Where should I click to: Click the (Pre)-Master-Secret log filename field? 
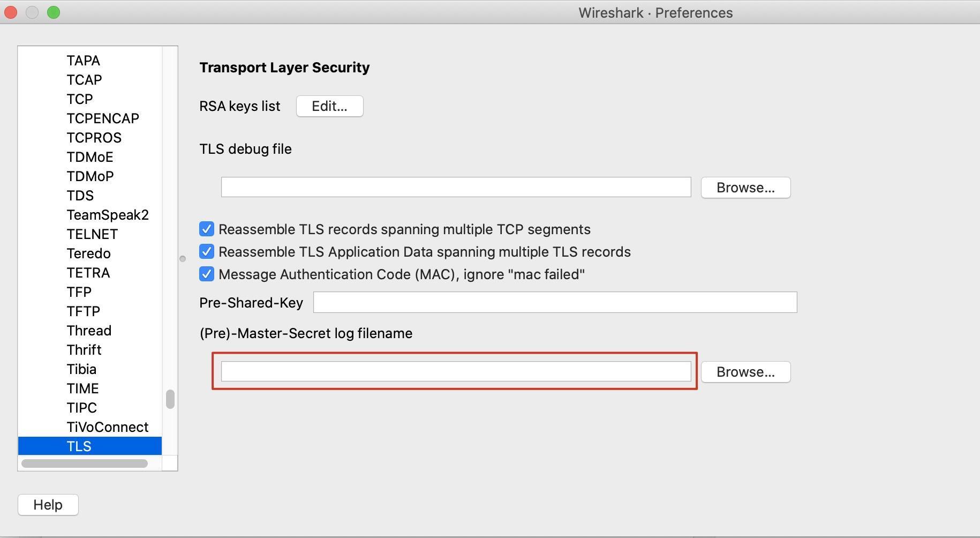coord(456,371)
